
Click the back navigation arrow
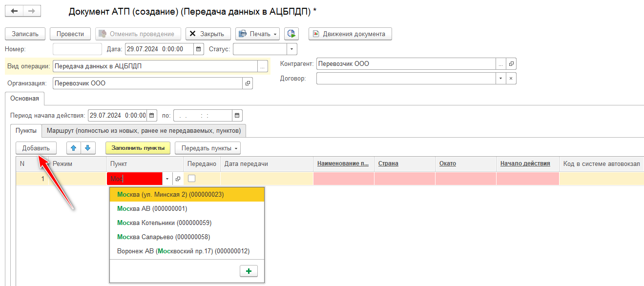click(14, 11)
